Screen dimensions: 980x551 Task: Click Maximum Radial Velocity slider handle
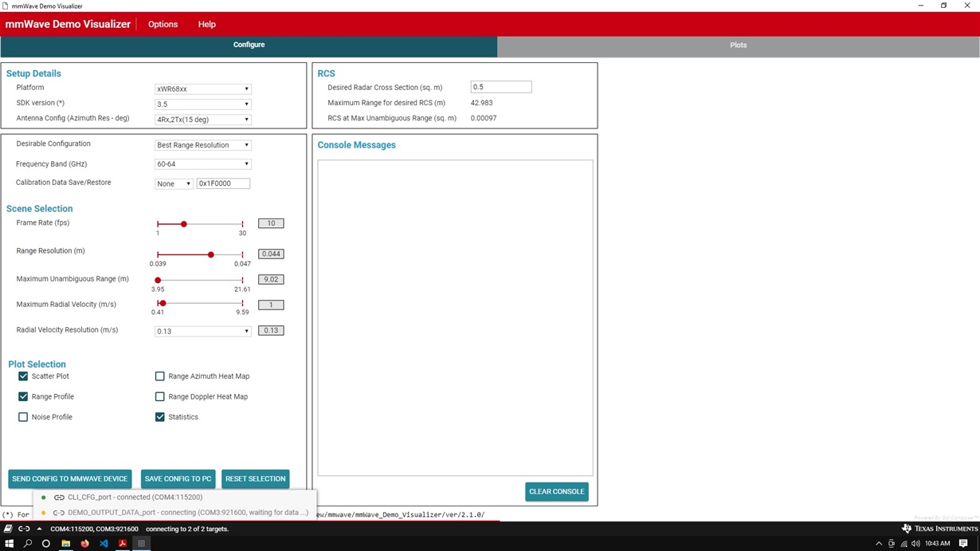point(163,304)
